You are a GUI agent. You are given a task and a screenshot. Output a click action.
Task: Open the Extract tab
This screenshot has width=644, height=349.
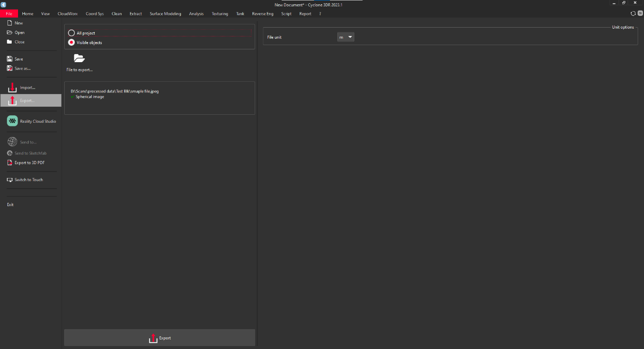point(136,14)
